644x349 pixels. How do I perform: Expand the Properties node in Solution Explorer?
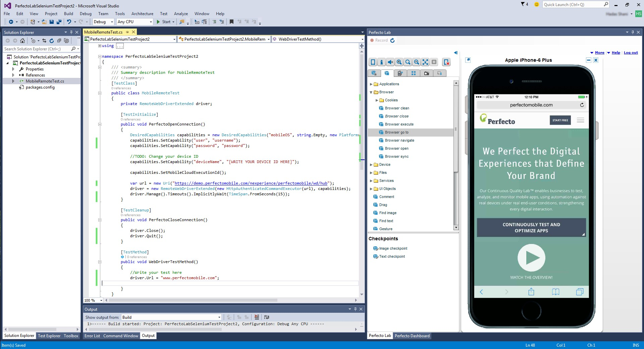[x=13, y=69]
